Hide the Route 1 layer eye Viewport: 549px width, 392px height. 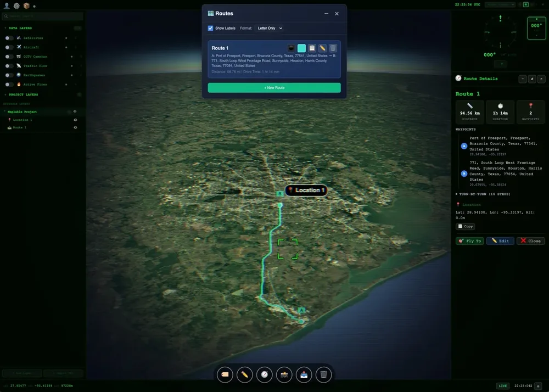coord(75,127)
